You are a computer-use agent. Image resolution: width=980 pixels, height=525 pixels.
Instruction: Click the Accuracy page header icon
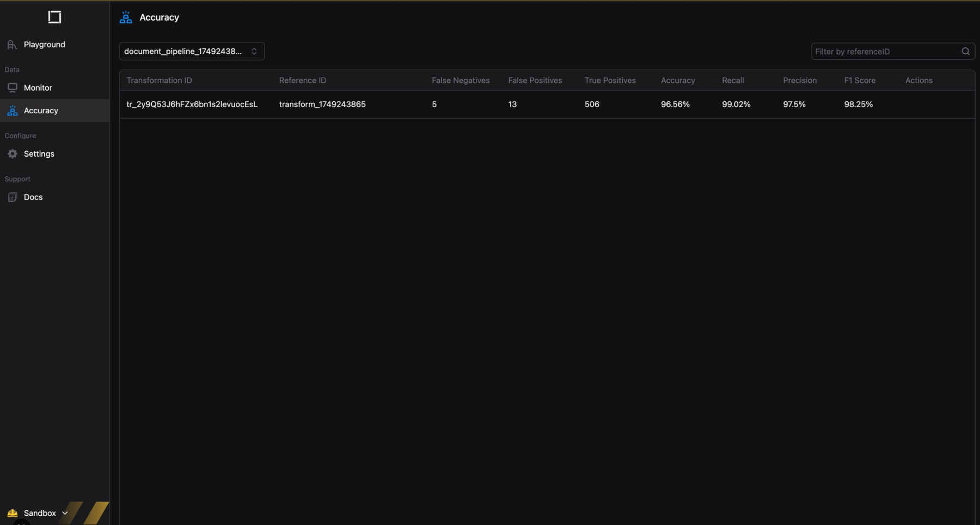click(126, 17)
